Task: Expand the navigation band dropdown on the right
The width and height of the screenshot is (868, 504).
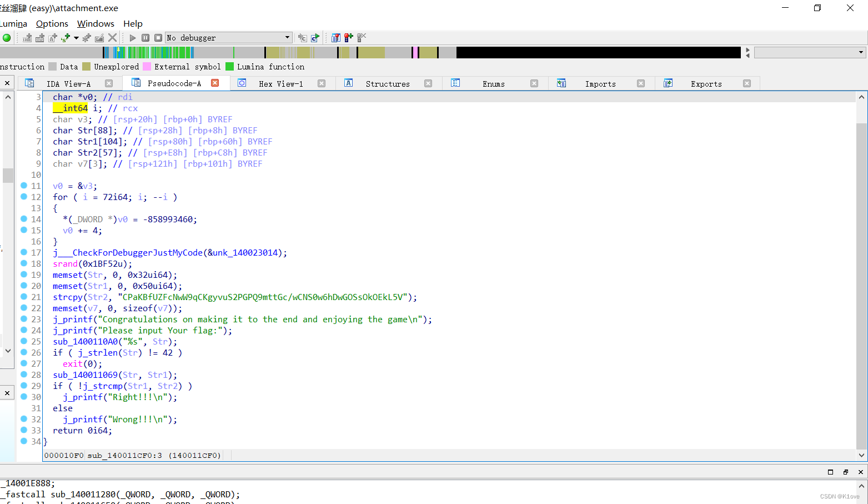Action: tap(857, 52)
